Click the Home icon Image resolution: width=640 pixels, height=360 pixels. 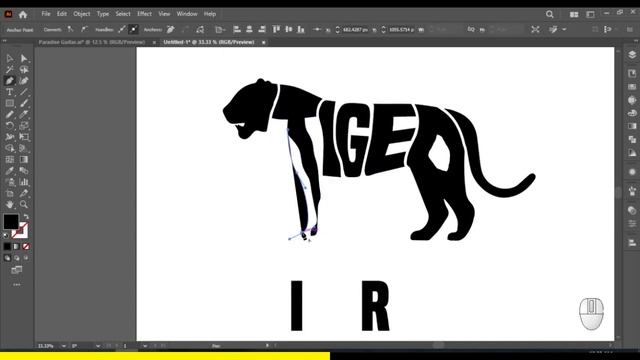23,15
